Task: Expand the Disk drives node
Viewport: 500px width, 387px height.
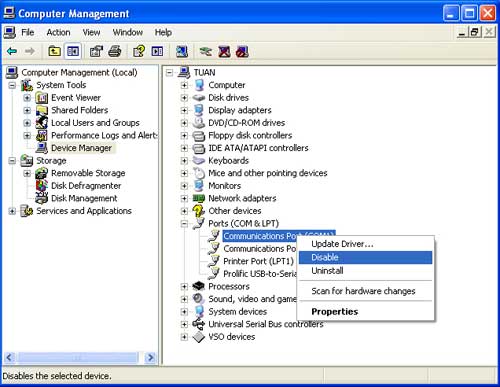Action: (184, 98)
